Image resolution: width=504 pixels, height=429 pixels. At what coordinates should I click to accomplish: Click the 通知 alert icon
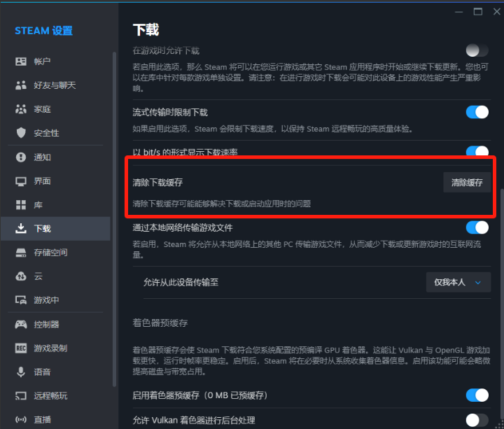(21, 157)
